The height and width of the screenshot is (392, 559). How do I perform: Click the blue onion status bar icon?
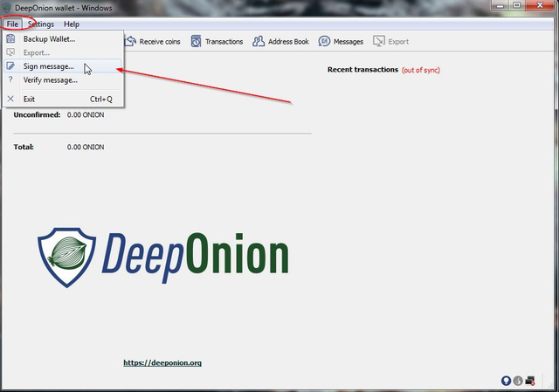pyautogui.click(x=506, y=381)
